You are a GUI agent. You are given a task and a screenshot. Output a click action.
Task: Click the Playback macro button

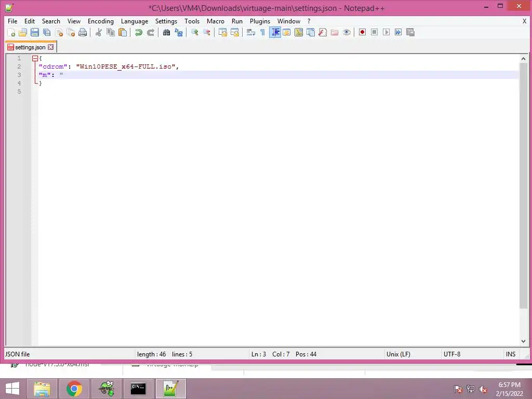(386, 32)
